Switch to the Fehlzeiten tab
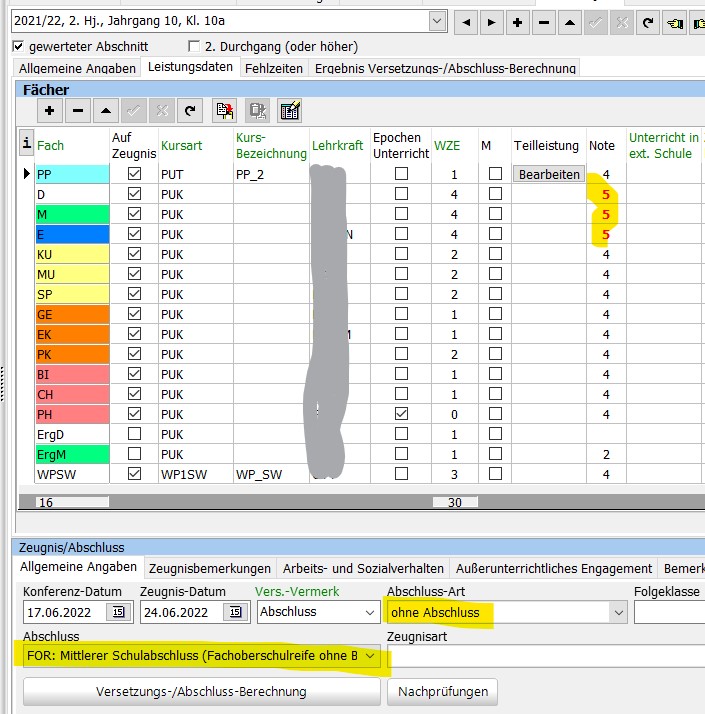 (x=274, y=68)
